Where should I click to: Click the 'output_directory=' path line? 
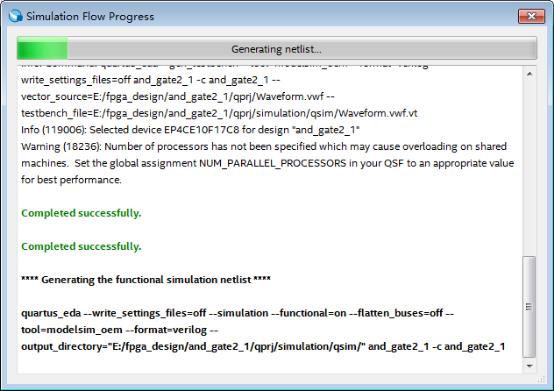(263, 346)
